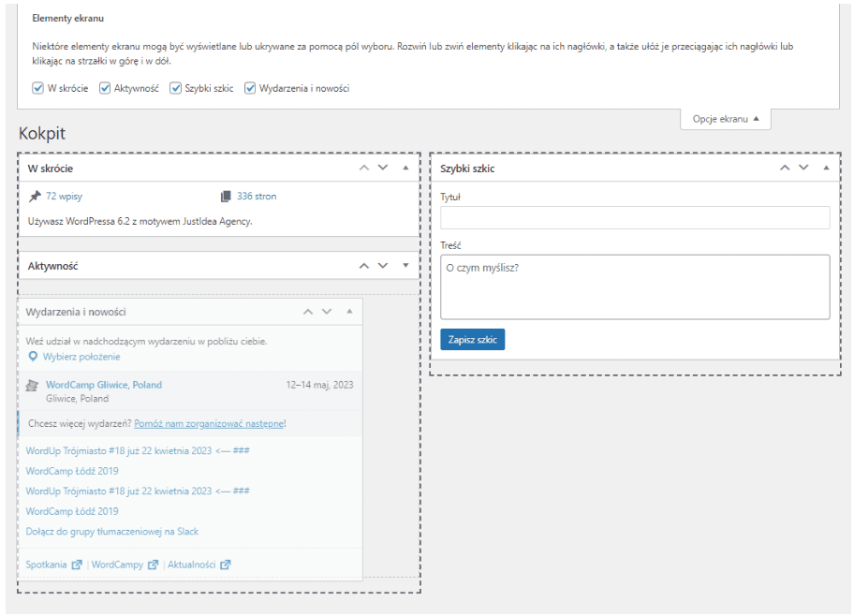Click into the Tytuł input field
854x616 pixels.
(x=635, y=218)
